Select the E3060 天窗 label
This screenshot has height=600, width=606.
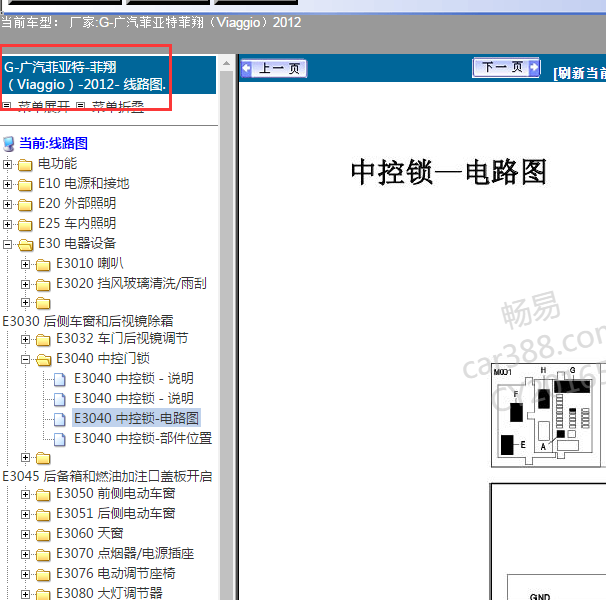click(x=90, y=534)
